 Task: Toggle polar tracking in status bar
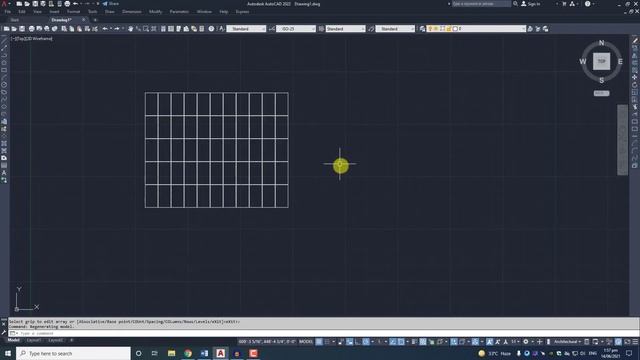click(366, 342)
